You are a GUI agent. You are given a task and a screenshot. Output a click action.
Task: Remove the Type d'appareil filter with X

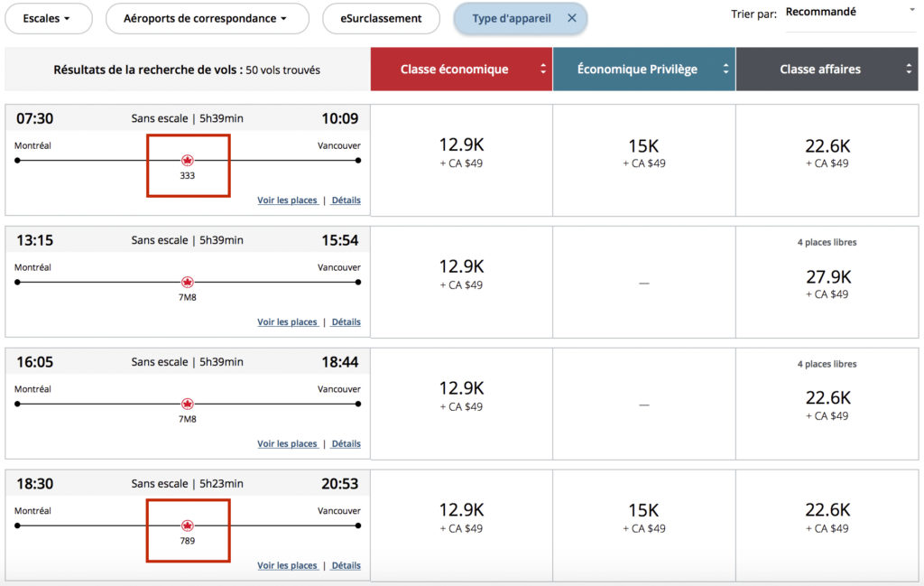571,18
